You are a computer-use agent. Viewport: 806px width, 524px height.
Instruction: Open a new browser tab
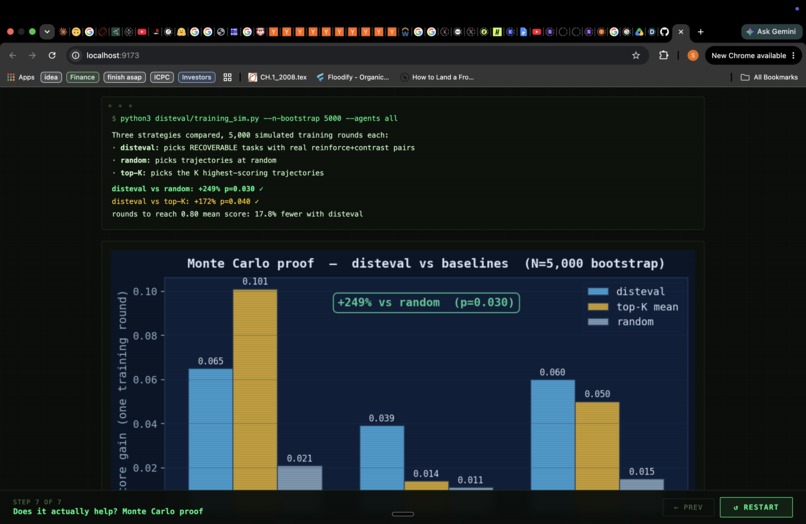pos(700,31)
